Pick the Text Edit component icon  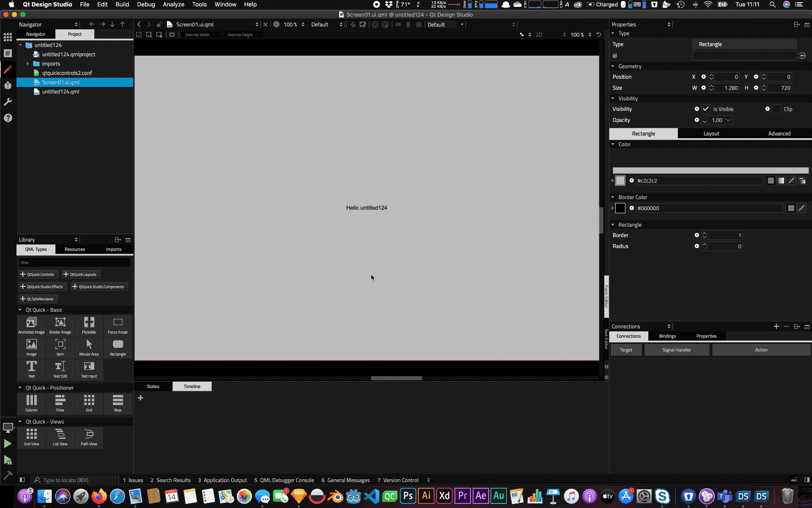tap(60, 369)
